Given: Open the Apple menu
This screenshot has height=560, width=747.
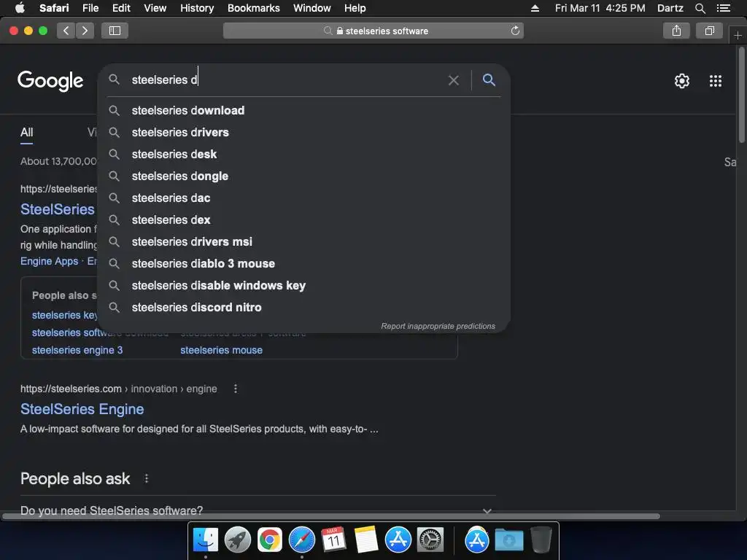Looking at the screenshot, I should 20,8.
